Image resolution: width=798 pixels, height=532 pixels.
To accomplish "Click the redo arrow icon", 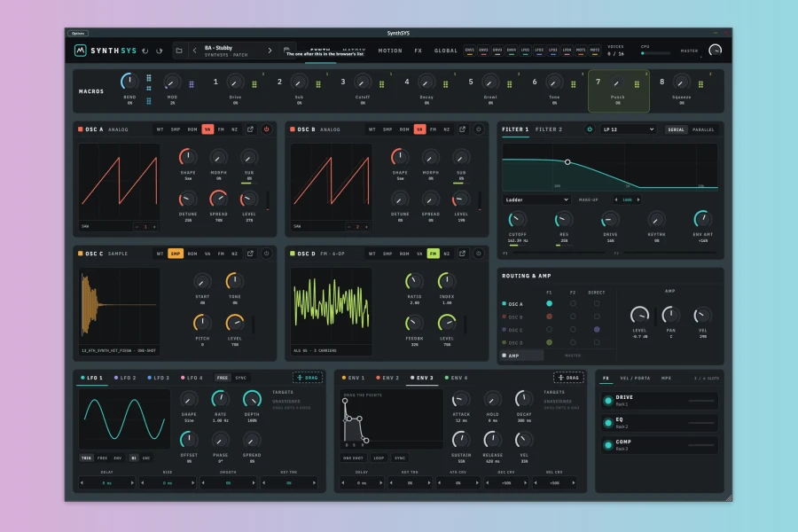I will point(160,51).
